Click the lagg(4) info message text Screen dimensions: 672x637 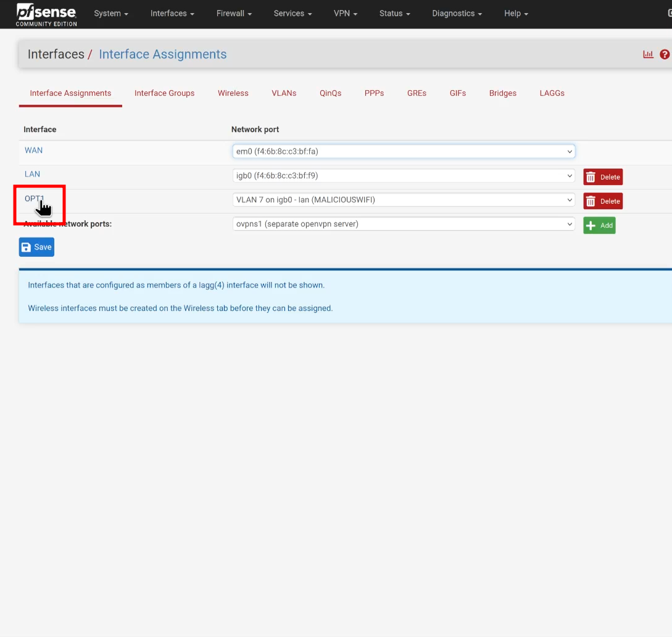pyautogui.click(x=176, y=286)
